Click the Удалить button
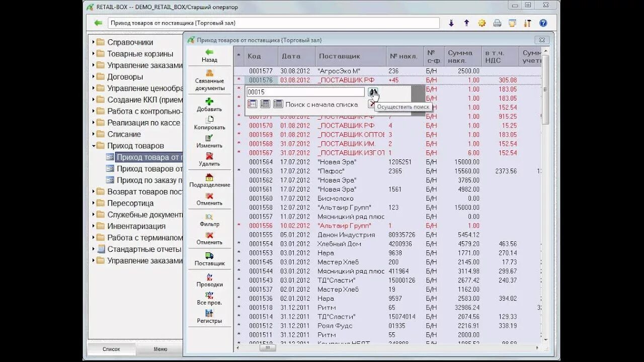644x362 pixels. (x=209, y=159)
